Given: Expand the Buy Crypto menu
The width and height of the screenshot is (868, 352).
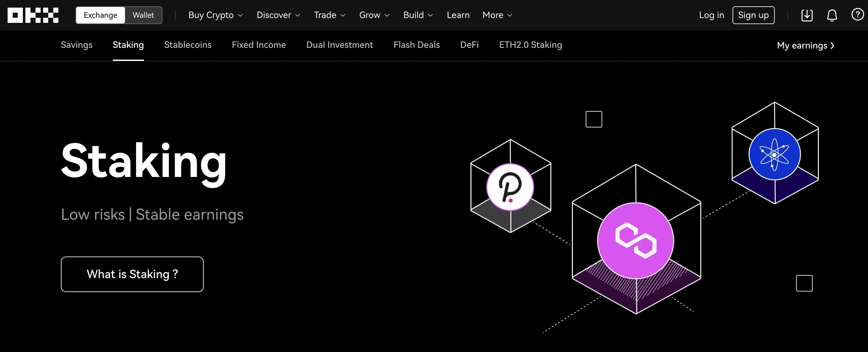Looking at the screenshot, I should pos(216,15).
